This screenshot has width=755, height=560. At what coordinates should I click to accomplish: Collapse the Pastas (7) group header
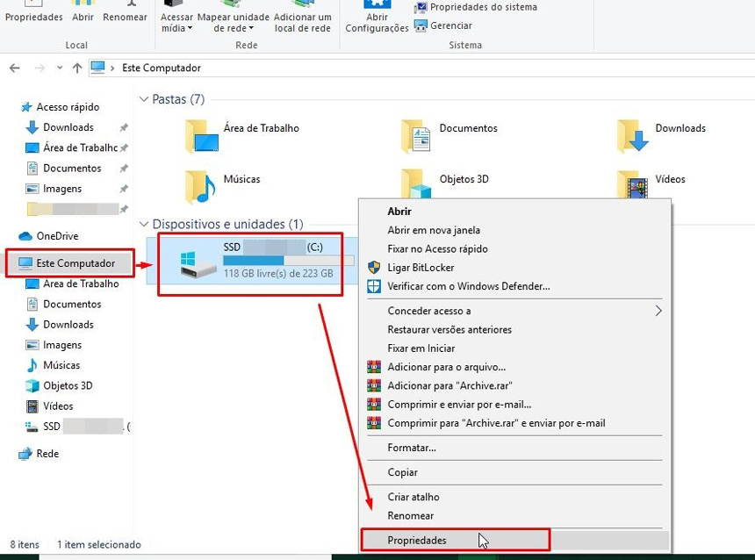143,100
